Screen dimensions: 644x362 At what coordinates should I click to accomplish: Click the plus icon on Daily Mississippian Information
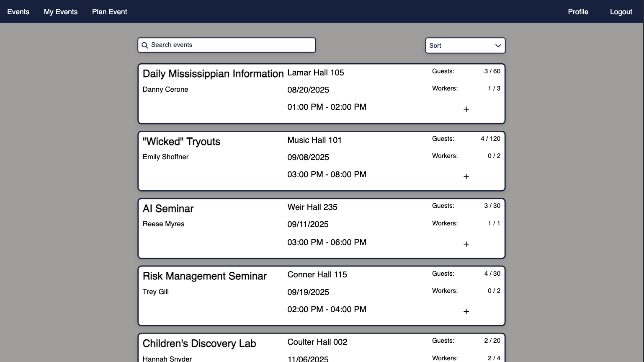click(466, 109)
